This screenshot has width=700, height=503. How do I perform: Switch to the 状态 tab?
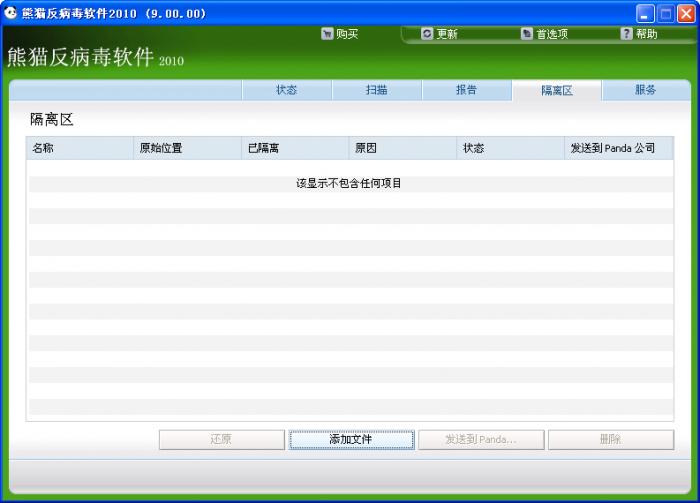pyautogui.click(x=287, y=90)
